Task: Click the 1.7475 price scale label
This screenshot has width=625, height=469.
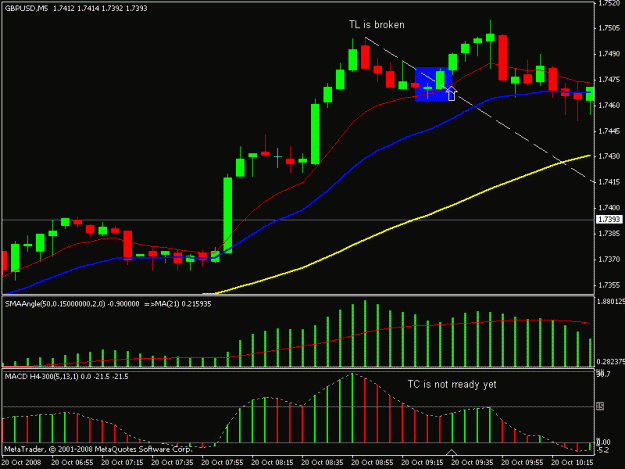Action: [x=609, y=79]
